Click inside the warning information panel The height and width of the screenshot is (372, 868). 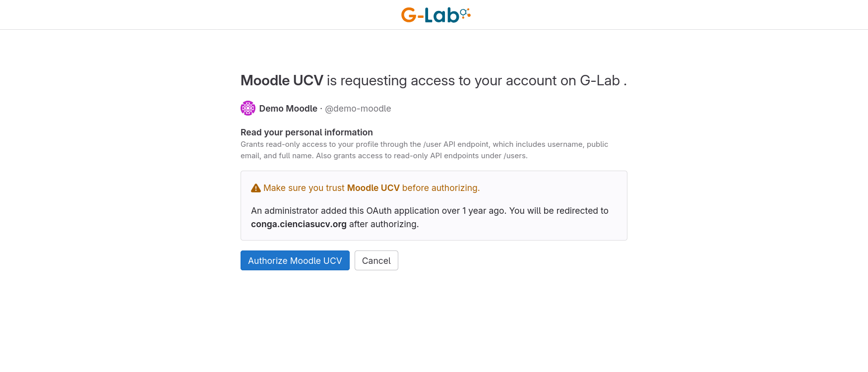(x=434, y=205)
